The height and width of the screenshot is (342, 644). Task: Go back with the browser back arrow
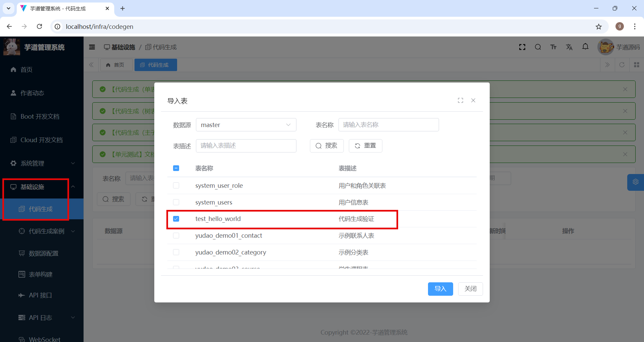pos(9,26)
